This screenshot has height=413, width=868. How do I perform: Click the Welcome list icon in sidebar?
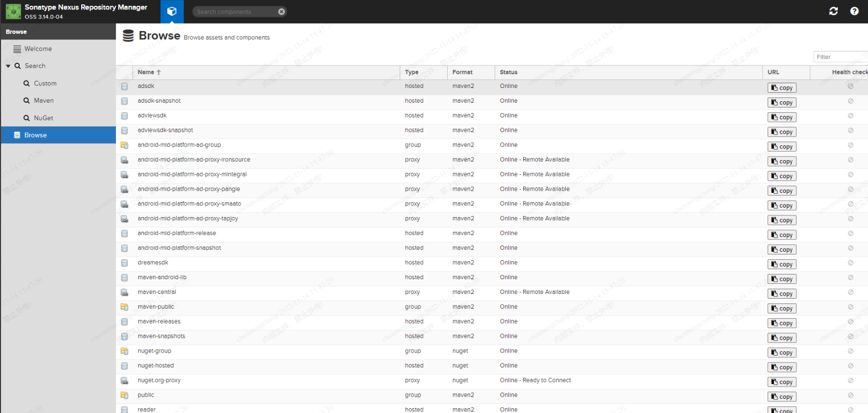[x=17, y=49]
